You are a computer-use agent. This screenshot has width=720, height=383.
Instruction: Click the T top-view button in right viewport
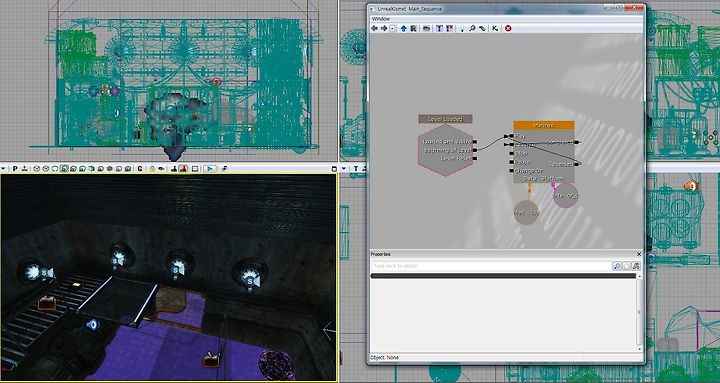point(355,169)
